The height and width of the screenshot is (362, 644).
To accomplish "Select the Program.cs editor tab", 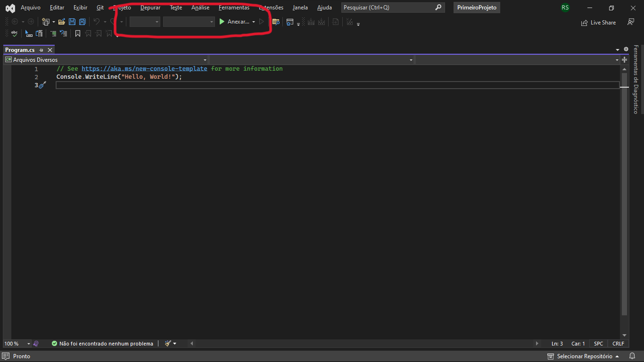I will (x=20, y=50).
